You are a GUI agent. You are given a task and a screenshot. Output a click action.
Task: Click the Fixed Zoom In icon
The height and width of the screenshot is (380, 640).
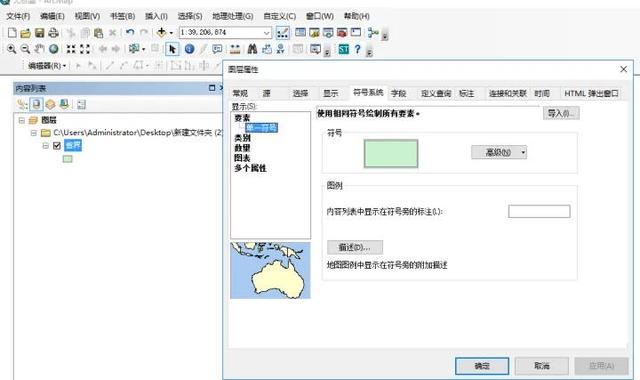71,49
